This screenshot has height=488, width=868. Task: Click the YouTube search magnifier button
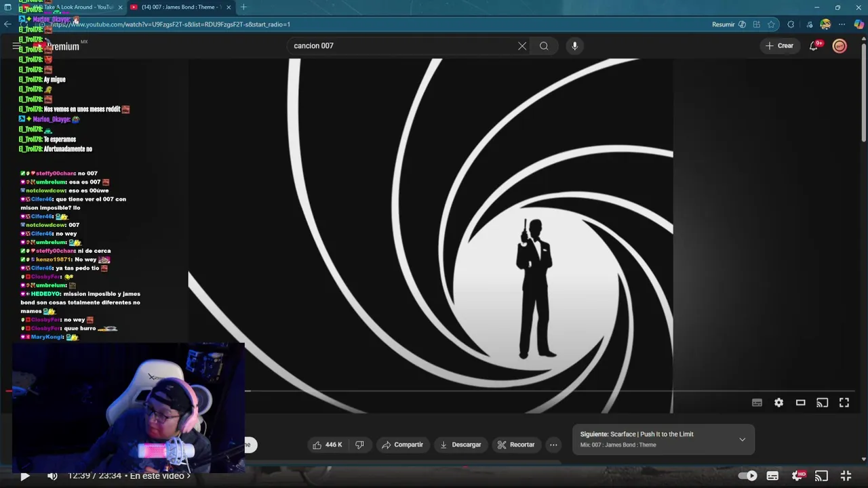pyautogui.click(x=544, y=46)
